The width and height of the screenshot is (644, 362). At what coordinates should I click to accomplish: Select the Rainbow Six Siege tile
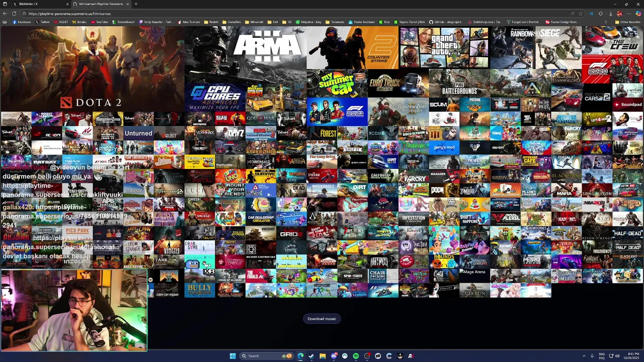(x=536, y=47)
